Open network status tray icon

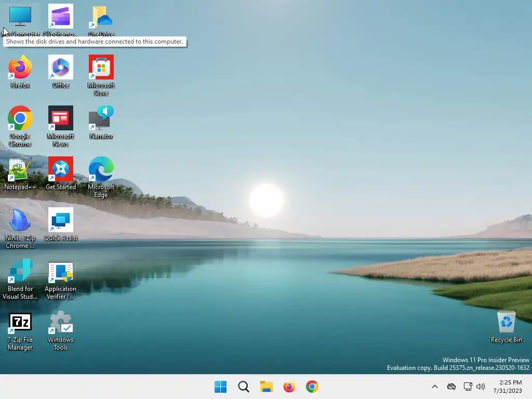point(468,387)
